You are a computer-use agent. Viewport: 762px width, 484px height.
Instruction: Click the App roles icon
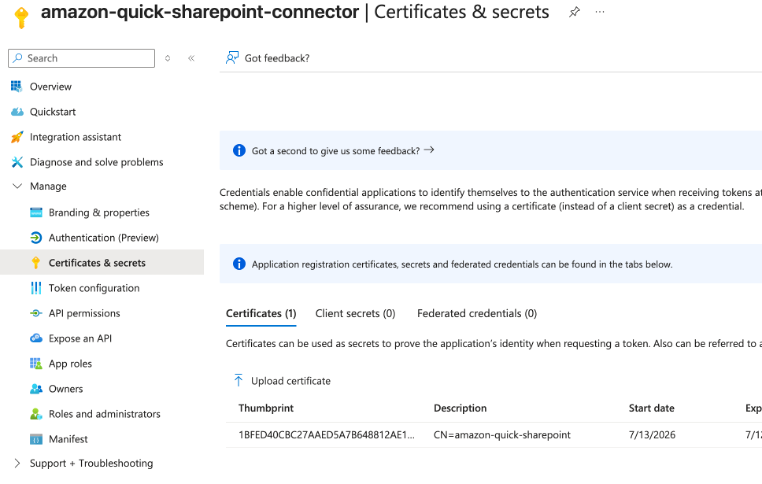(36, 363)
